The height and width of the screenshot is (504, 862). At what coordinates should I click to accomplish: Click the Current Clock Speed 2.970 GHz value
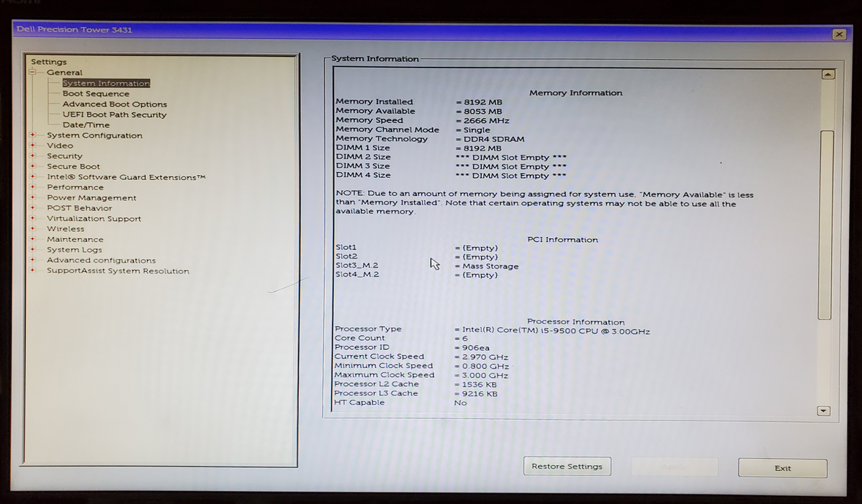(x=482, y=357)
